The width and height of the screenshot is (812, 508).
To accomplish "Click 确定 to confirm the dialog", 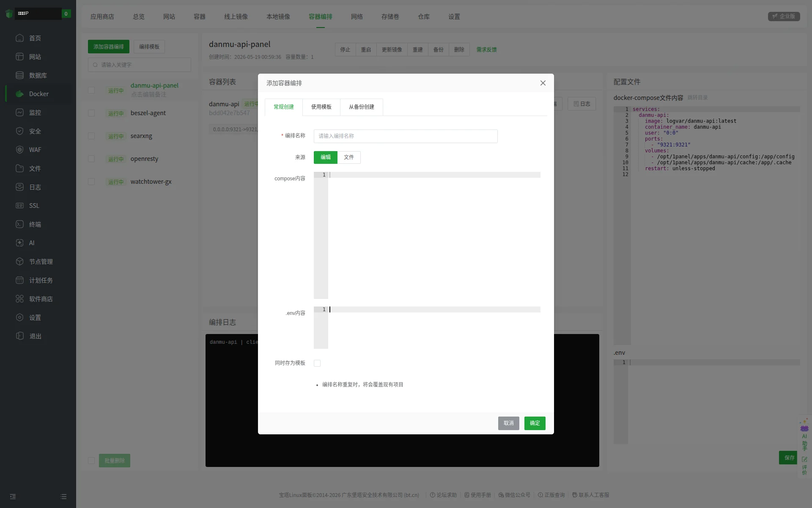I will (x=535, y=423).
